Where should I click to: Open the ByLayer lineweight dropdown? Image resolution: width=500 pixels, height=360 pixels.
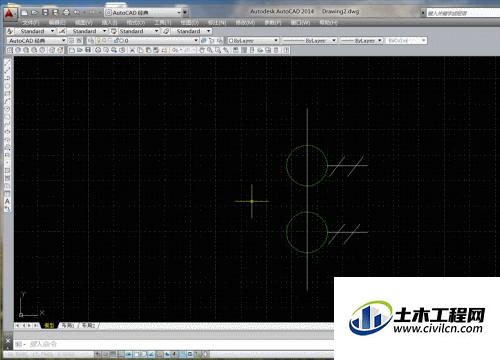(361, 40)
